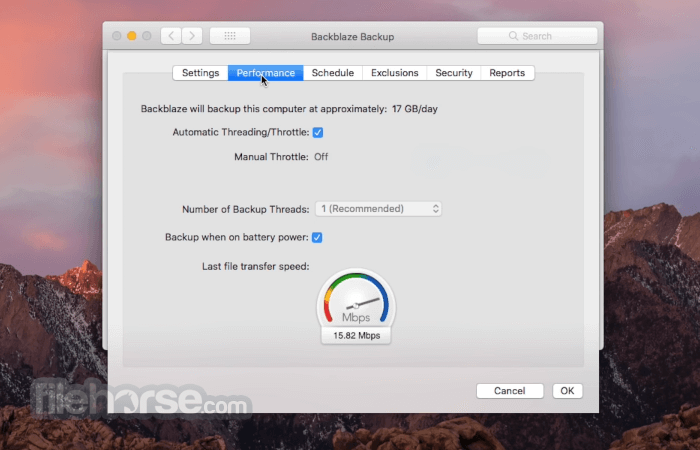Focus the Search field in toolbar

click(x=538, y=36)
